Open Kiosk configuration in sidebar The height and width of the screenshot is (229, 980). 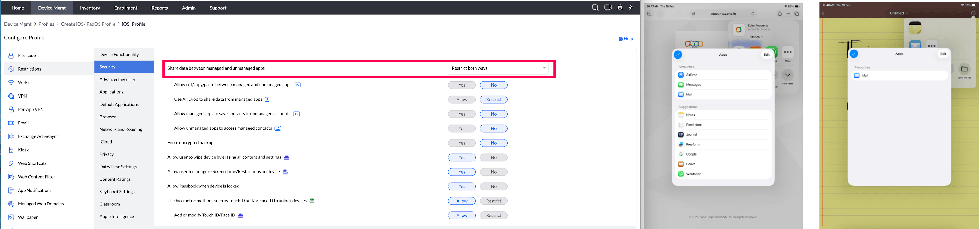coord(49,150)
